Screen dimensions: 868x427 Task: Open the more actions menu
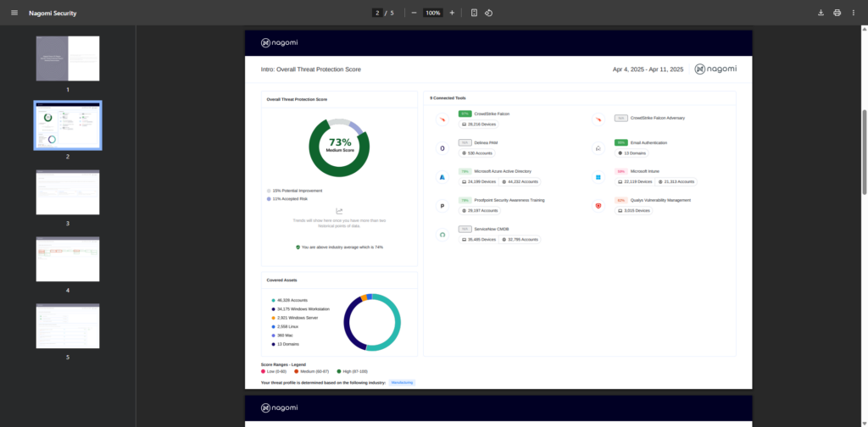point(853,13)
